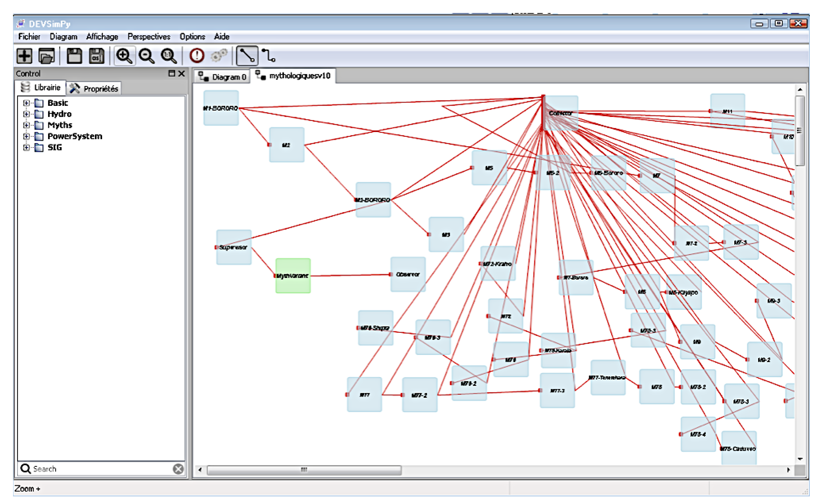
Task: Click the horizontal scrollbar thumb
Action: [x=304, y=470]
